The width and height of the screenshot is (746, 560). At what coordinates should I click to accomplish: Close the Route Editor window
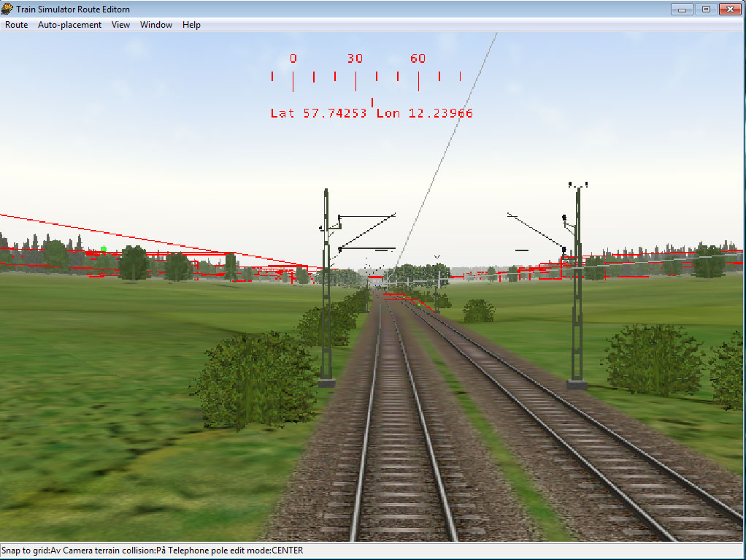tap(729, 9)
